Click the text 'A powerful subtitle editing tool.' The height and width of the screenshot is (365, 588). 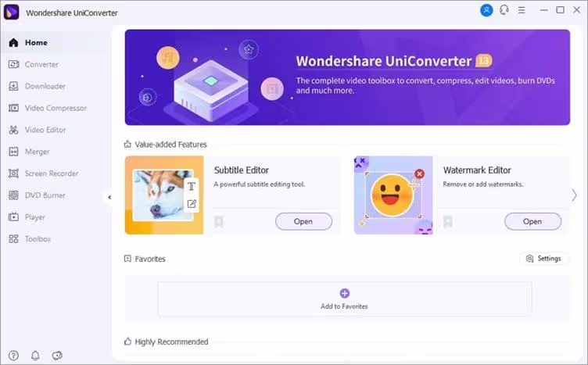point(260,184)
